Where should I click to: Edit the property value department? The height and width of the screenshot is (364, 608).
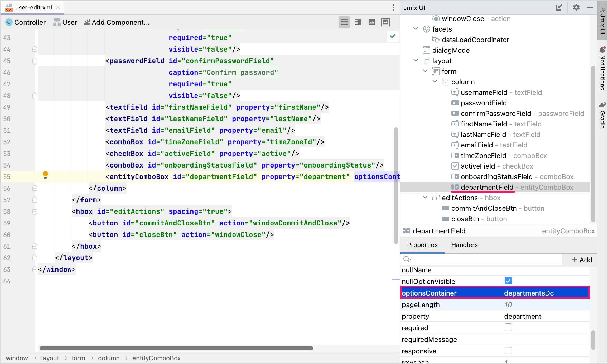[523, 316]
